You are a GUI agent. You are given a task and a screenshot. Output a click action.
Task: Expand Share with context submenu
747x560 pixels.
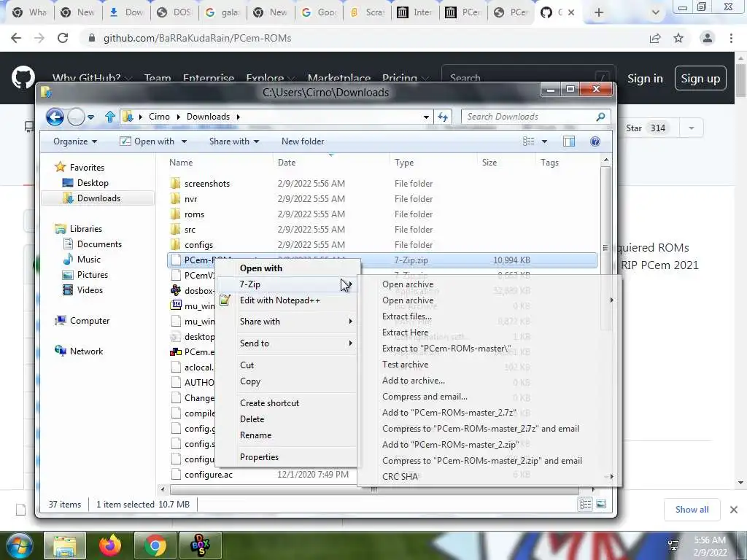286,322
